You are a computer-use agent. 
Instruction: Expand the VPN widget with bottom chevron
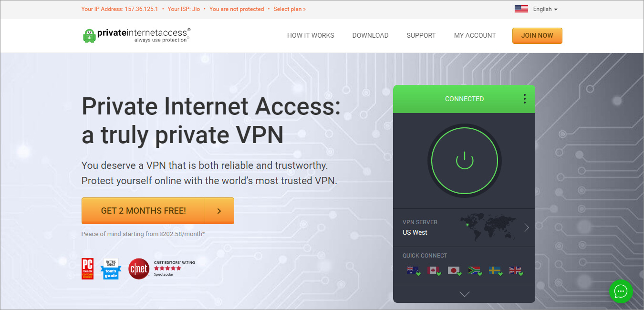pyautogui.click(x=464, y=294)
